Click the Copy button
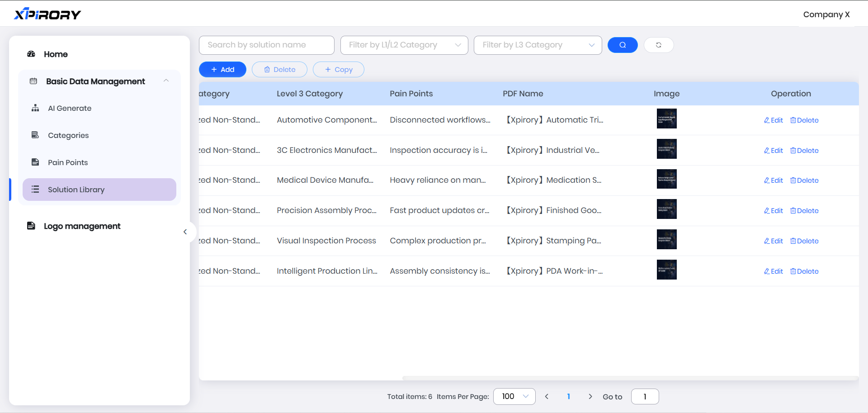 pos(338,70)
